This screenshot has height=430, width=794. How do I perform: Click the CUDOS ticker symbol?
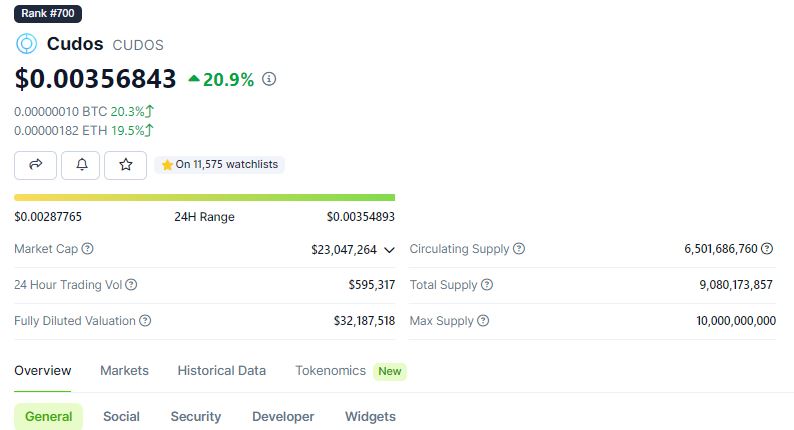(138, 45)
